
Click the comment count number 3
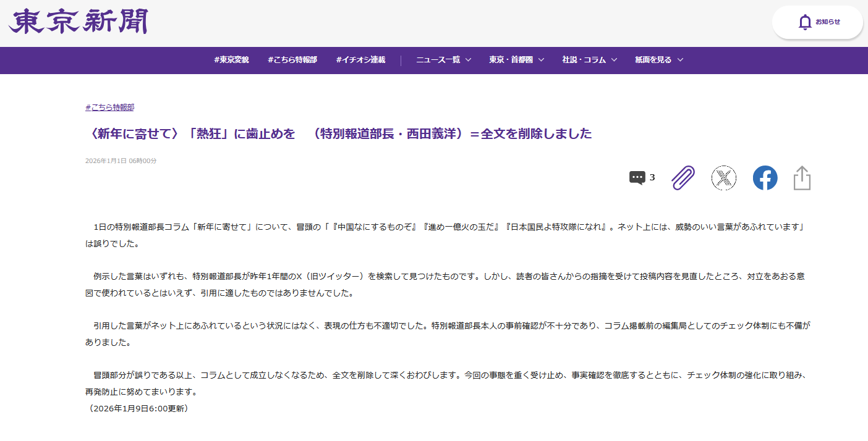[x=652, y=178]
